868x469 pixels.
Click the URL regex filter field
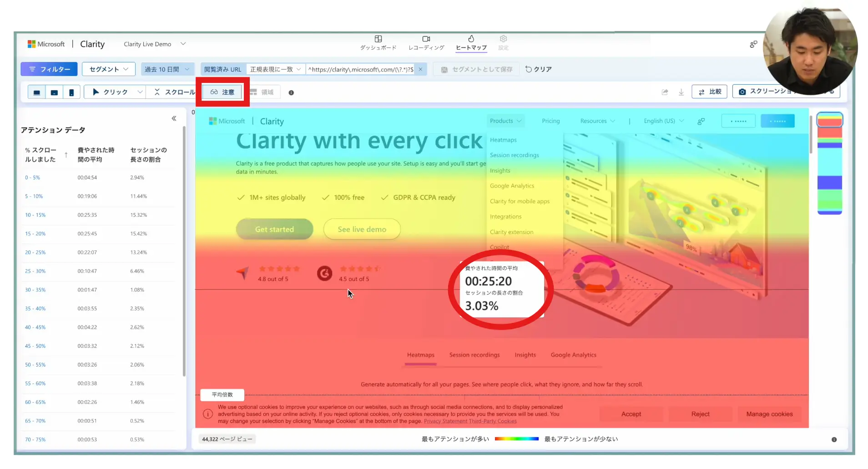tap(360, 70)
